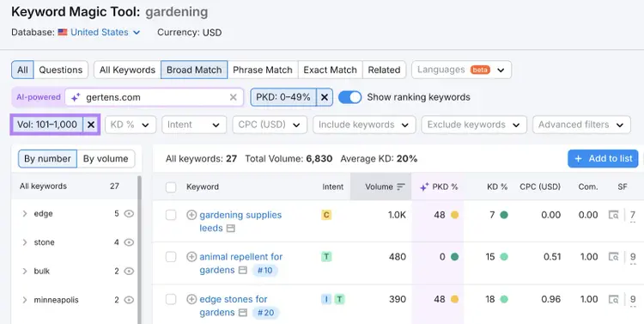Toggle eye icon for stone group
This screenshot has height=324, width=644.
tap(129, 242)
